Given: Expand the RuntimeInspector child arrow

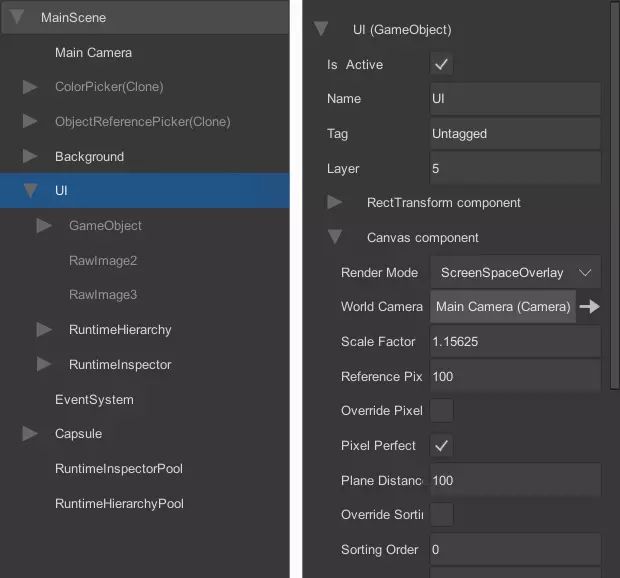Looking at the screenshot, I should click(x=44, y=364).
